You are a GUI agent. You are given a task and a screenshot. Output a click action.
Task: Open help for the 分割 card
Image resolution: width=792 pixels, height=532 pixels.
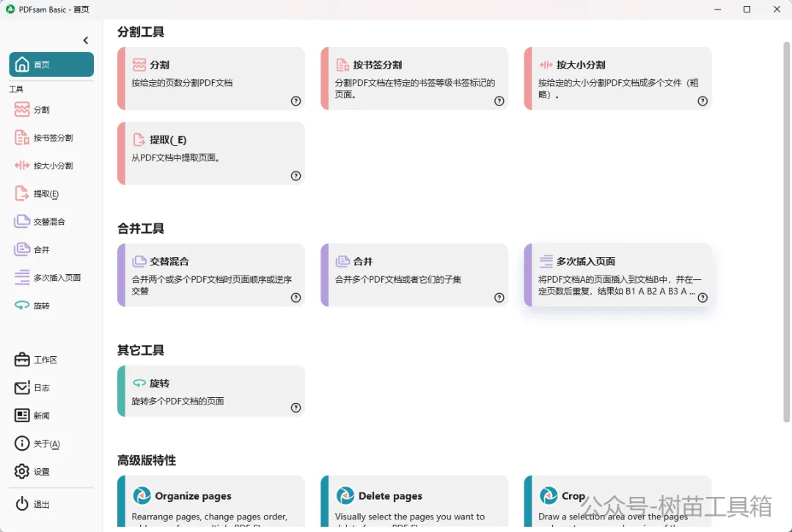(x=296, y=101)
